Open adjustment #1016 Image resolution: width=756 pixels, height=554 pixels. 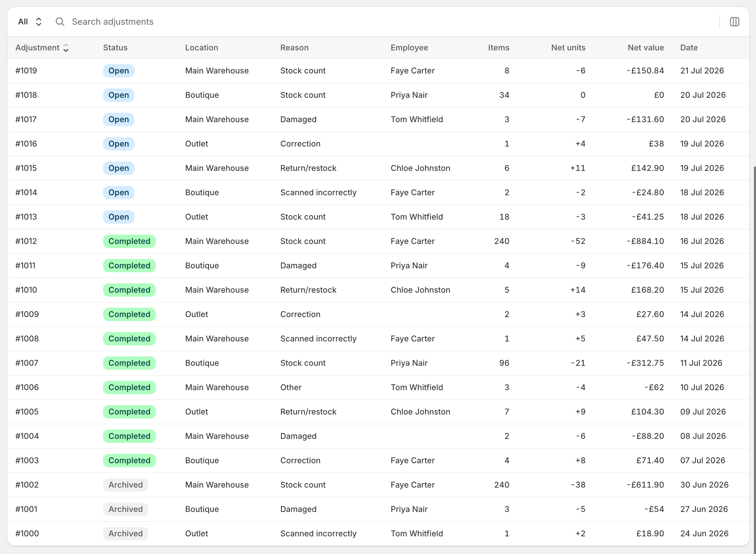pyautogui.click(x=378, y=144)
